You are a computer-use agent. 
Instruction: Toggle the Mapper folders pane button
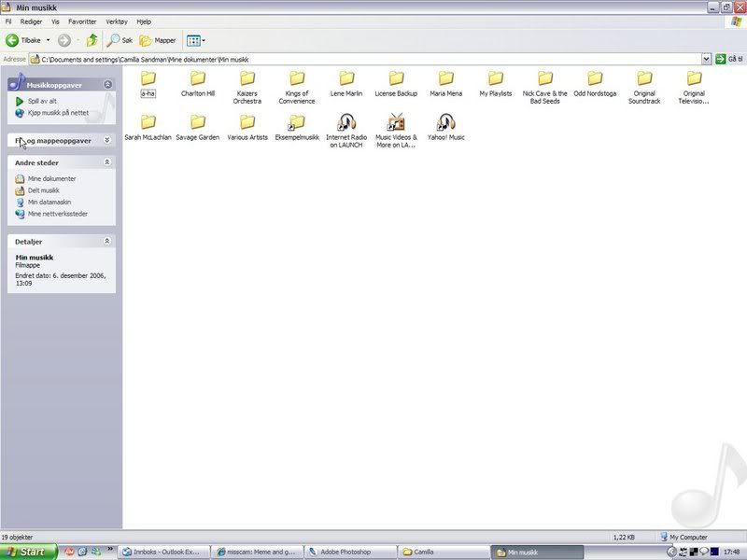pos(158,40)
